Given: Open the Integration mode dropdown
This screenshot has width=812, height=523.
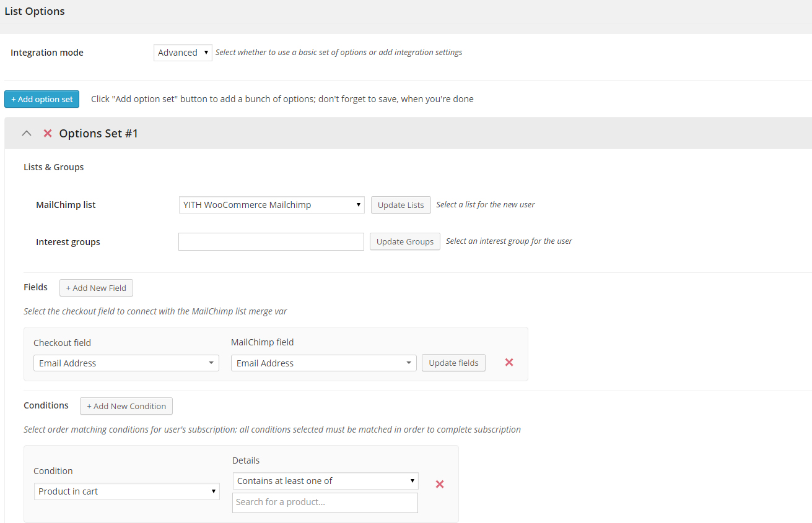Looking at the screenshot, I should pos(183,53).
